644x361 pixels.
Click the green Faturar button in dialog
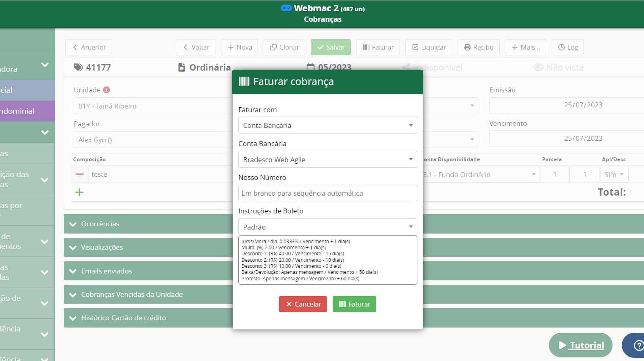point(354,304)
